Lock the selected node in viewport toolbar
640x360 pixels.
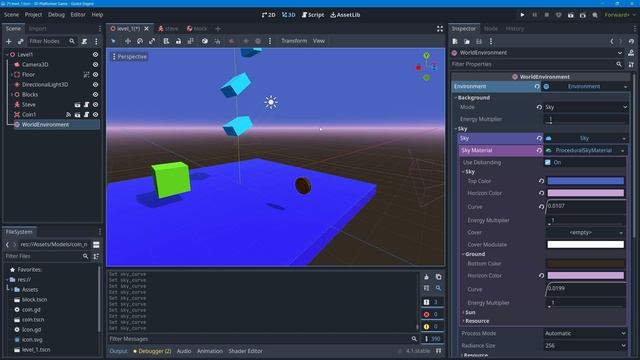pos(178,41)
